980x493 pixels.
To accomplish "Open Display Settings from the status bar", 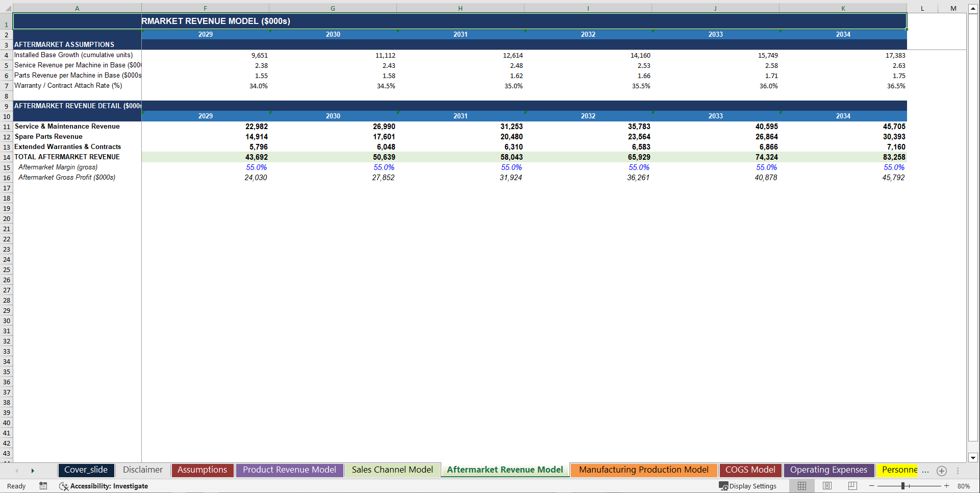I will pos(748,486).
